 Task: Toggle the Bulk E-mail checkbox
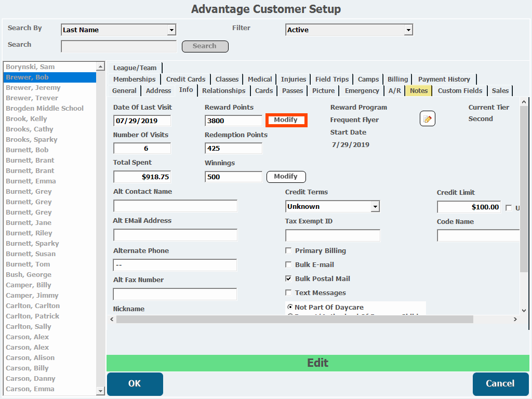pyautogui.click(x=288, y=265)
